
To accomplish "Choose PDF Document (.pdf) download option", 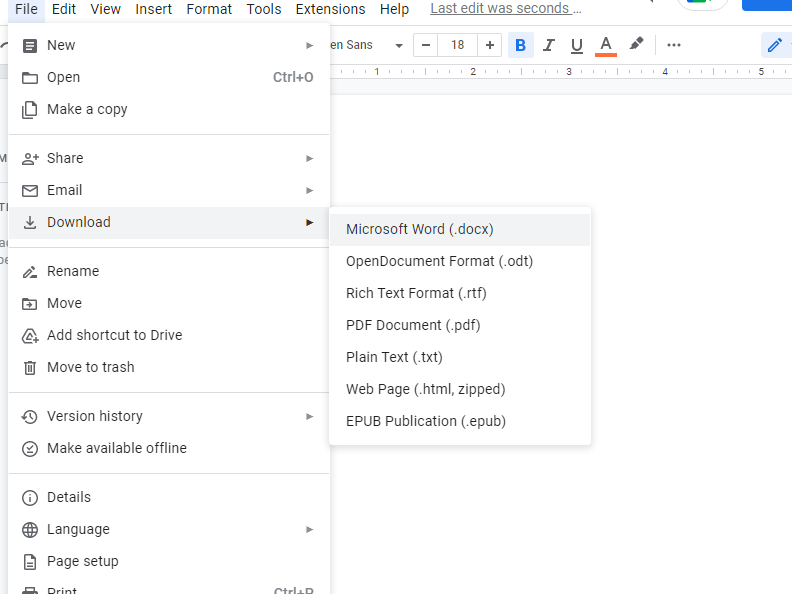I will 413,325.
